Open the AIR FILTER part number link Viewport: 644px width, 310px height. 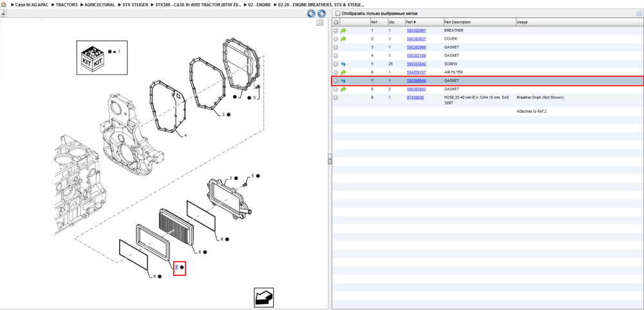coord(416,72)
